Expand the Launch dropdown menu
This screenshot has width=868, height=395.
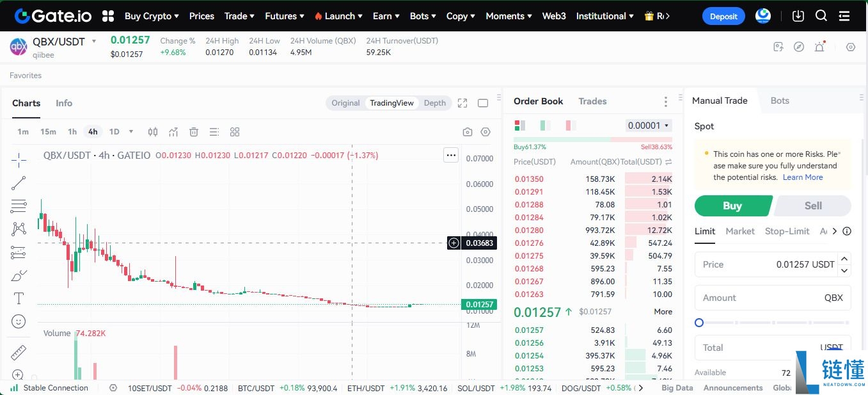point(338,16)
